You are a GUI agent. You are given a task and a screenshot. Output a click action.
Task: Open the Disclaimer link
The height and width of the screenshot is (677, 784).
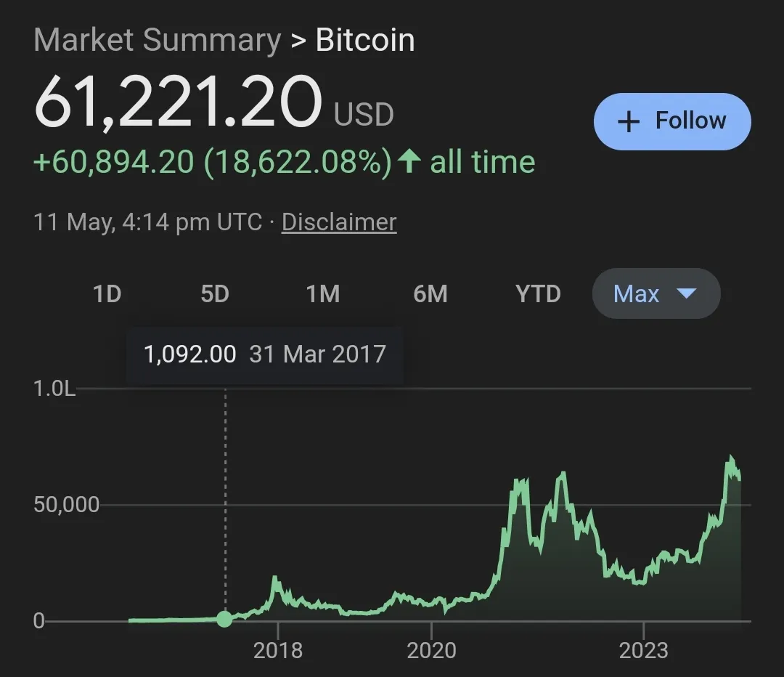point(339,222)
